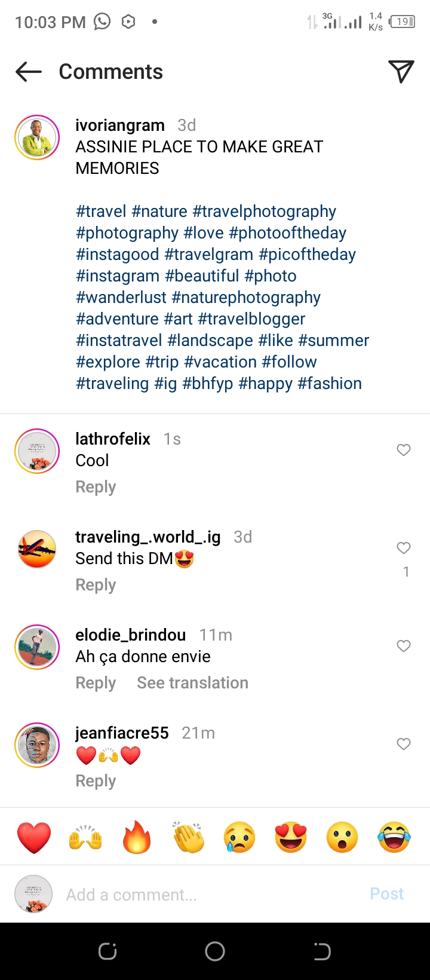Insert the raised hands quick emoji
Image resolution: width=430 pixels, height=980 pixels.
click(85, 837)
